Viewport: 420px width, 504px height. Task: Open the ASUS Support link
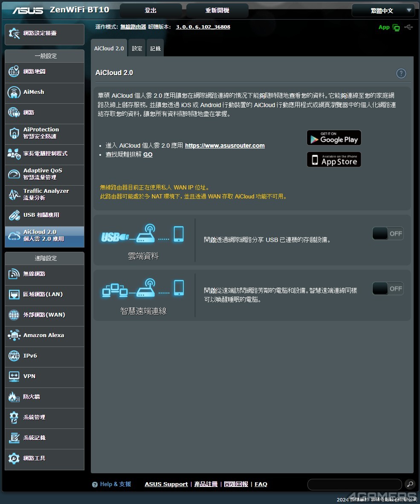[166, 484]
